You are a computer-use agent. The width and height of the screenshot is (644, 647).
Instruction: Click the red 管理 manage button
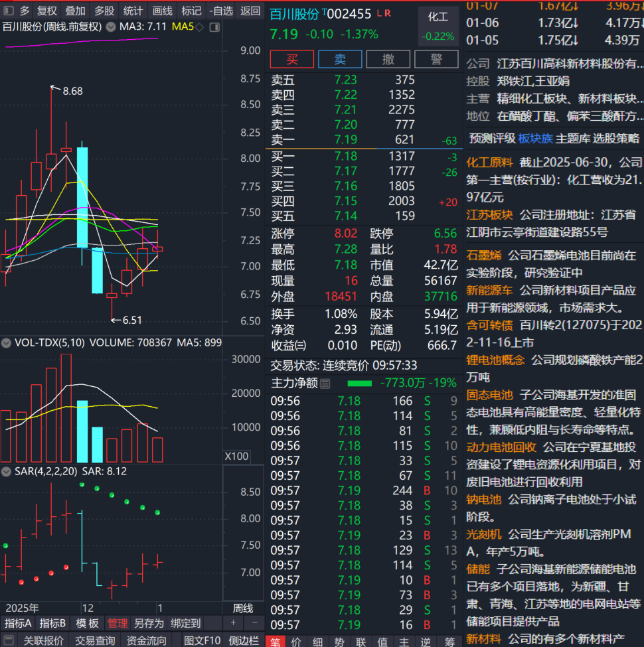118,623
